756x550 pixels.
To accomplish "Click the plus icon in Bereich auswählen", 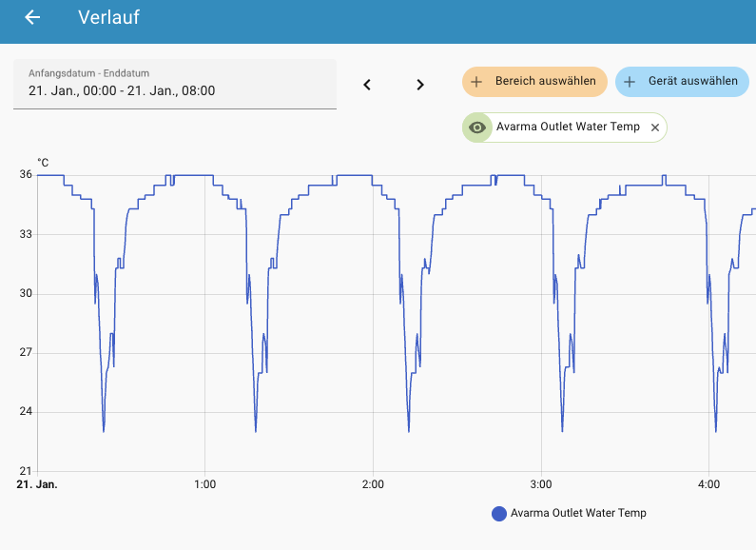I will click(477, 82).
